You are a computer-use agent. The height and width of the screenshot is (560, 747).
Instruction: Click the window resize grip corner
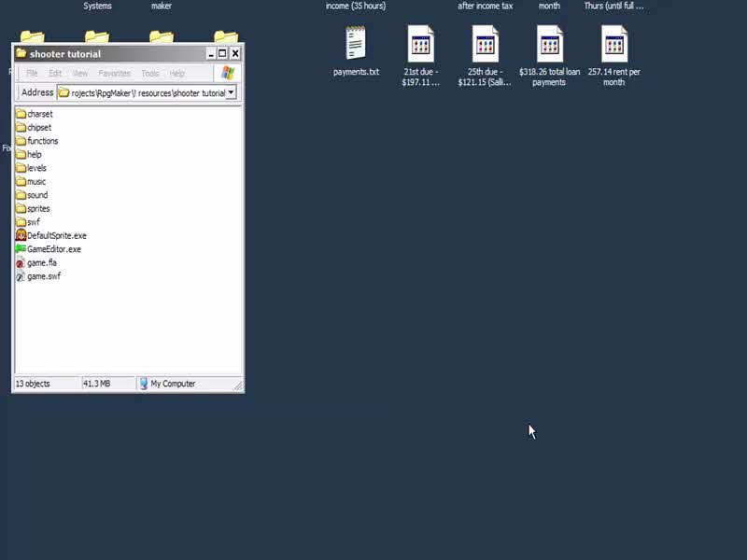(238, 385)
